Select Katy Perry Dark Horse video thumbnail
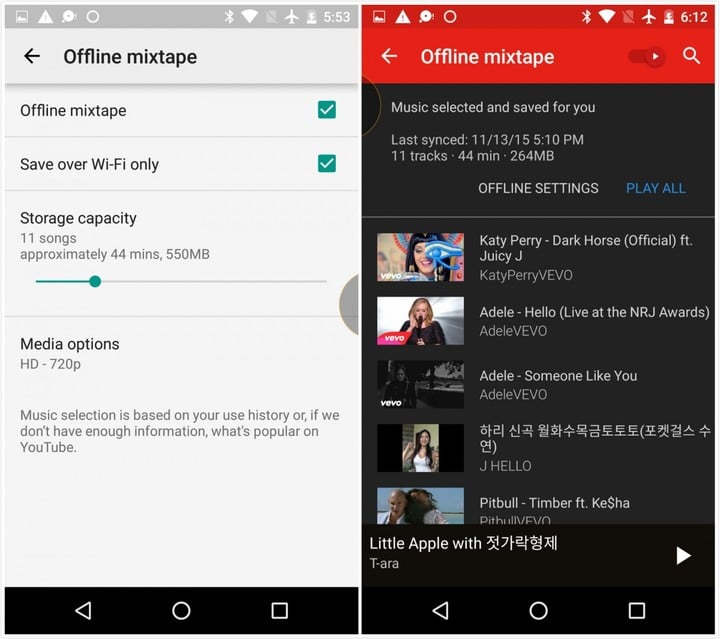 pyautogui.click(x=420, y=257)
